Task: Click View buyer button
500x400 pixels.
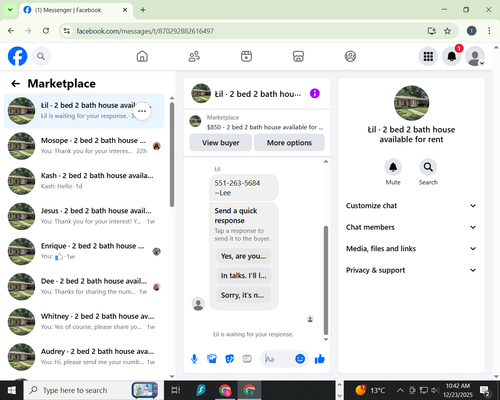Action: coord(220,143)
